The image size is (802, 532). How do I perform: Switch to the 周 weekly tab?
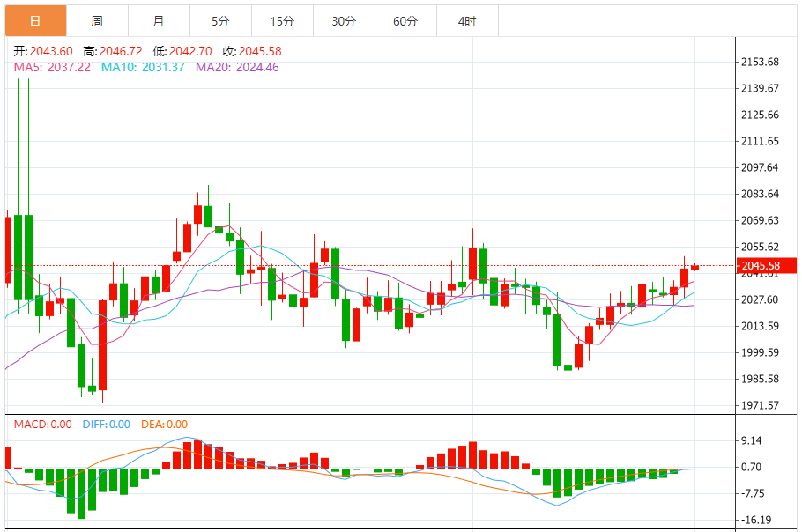pos(97,21)
